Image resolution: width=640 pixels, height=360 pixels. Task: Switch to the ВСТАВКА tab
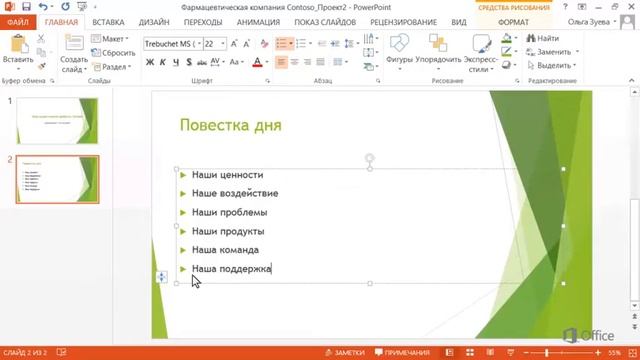tap(108, 22)
